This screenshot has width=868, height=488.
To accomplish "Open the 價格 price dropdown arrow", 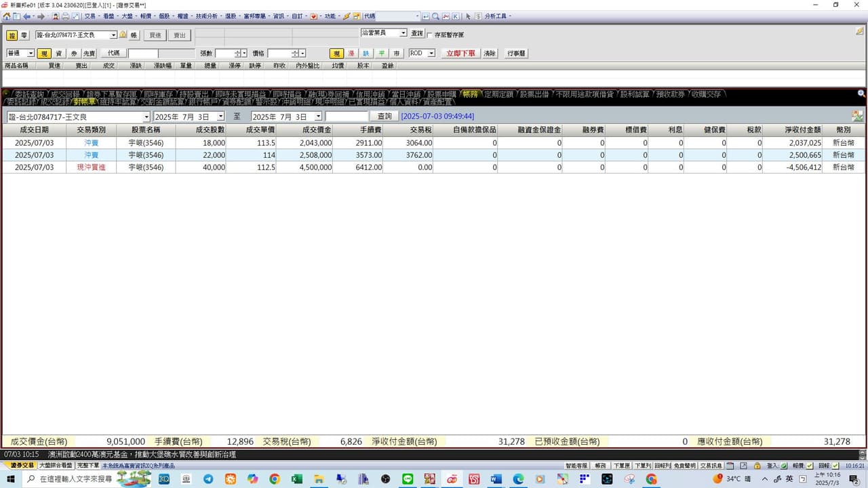I will 302,54.
